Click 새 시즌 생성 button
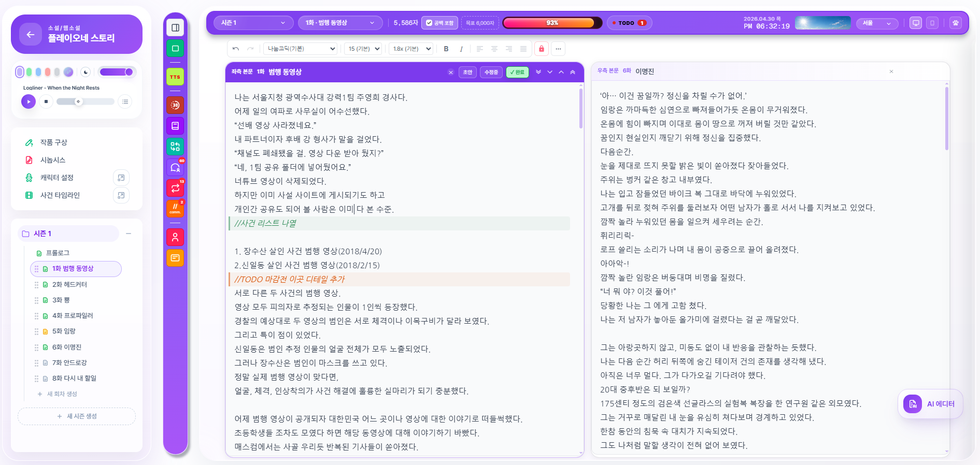The height and width of the screenshot is (465, 980). click(x=77, y=416)
